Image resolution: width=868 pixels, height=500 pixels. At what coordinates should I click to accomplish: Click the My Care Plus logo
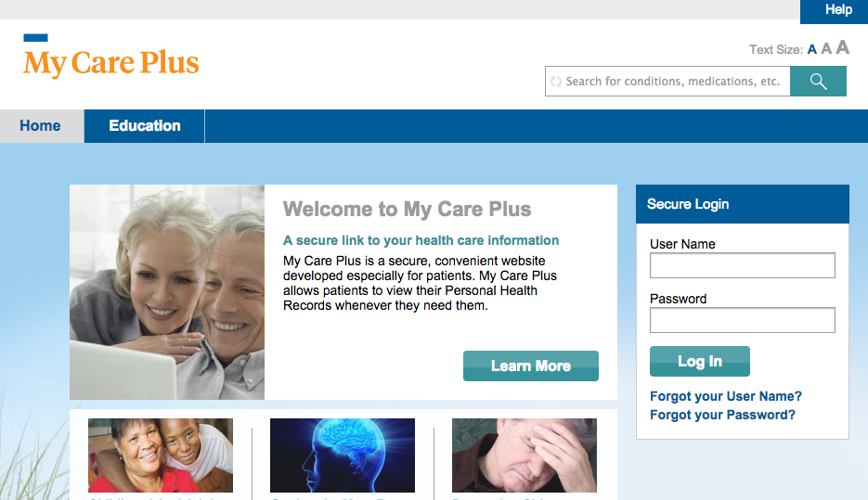(110, 57)
